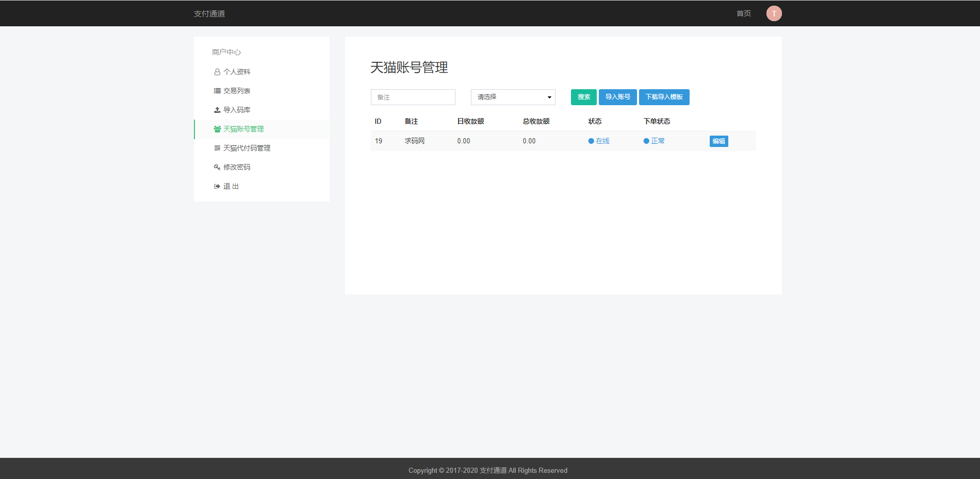
Task: Click the 正常 order status text
Action: point(658,141)
